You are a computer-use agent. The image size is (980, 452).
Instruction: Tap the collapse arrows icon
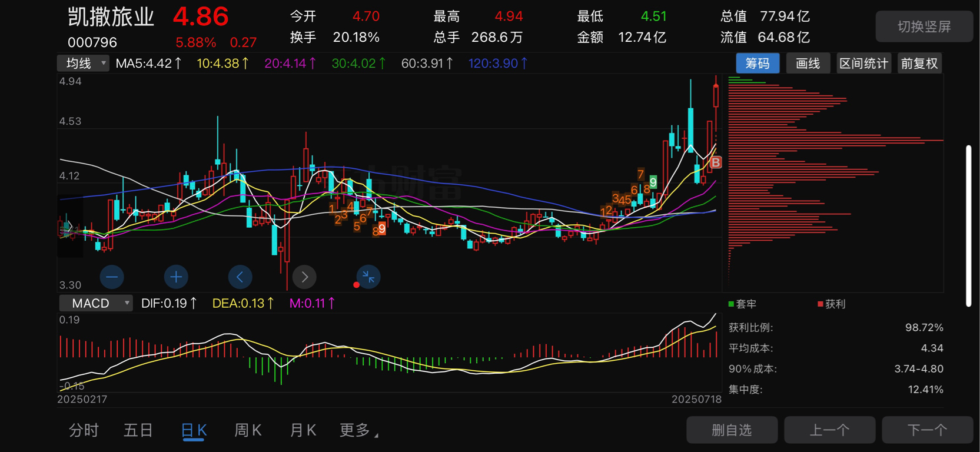coord(368,277)
